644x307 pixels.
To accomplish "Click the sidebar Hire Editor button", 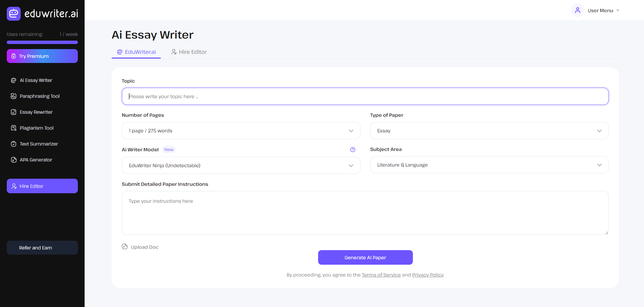I will click(42, 186).
